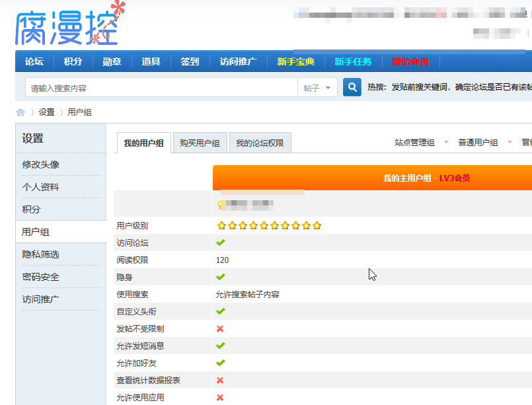Switch to the 购买用户组 tab
Screen dimensions: 532x405
200,143
